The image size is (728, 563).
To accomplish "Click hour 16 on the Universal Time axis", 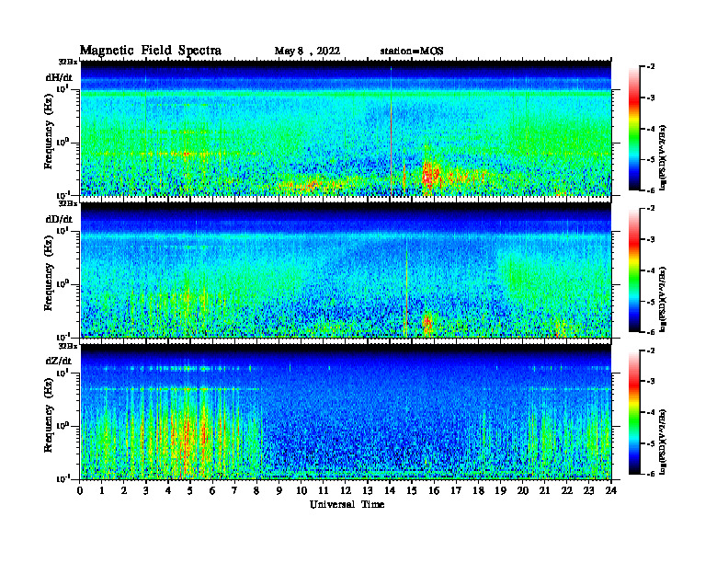I will click(434, 491).
